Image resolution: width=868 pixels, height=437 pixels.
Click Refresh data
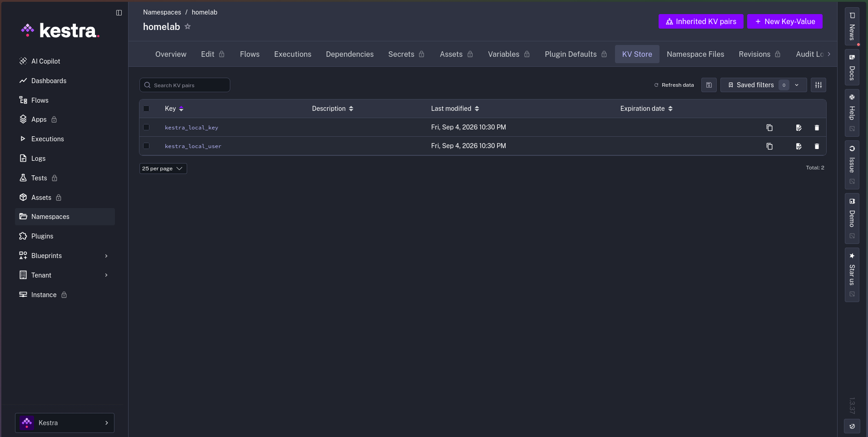(x=674, y=85)
